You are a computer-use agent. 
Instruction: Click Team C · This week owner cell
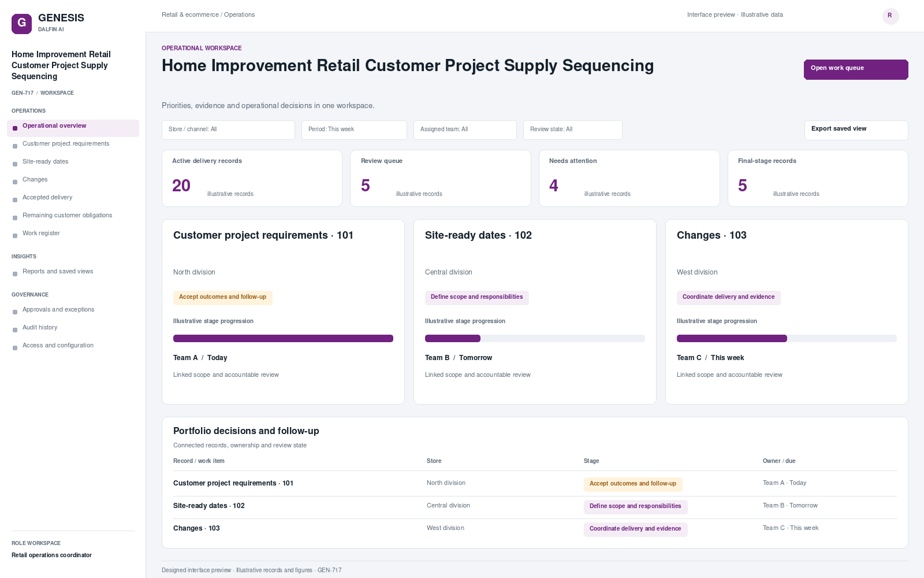(x=791, y=528)
